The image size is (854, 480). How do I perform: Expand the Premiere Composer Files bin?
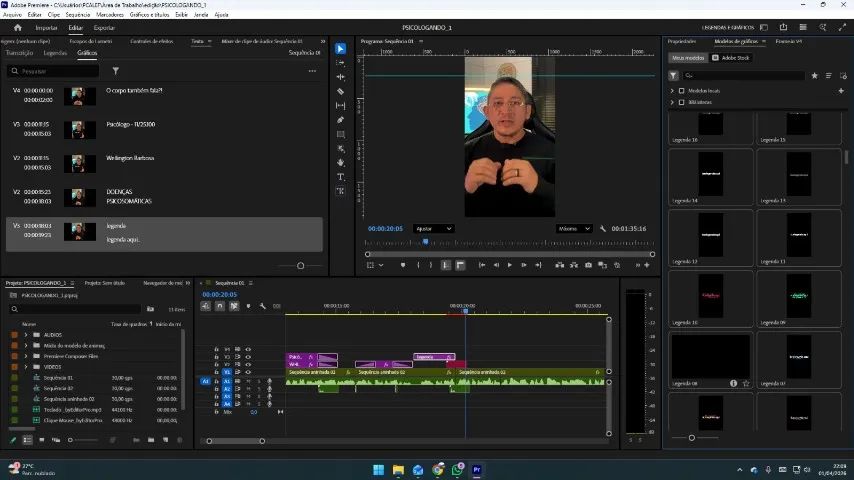[26, 356]
